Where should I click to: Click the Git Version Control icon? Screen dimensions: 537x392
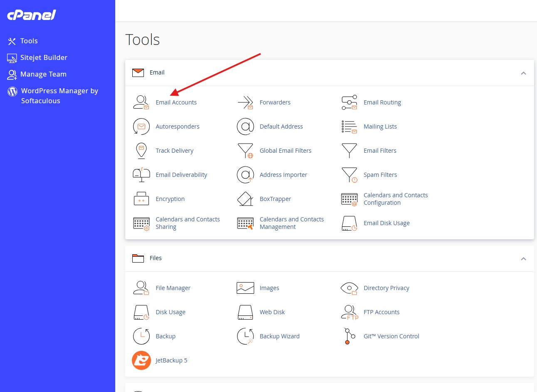click(x=349, y=336)
